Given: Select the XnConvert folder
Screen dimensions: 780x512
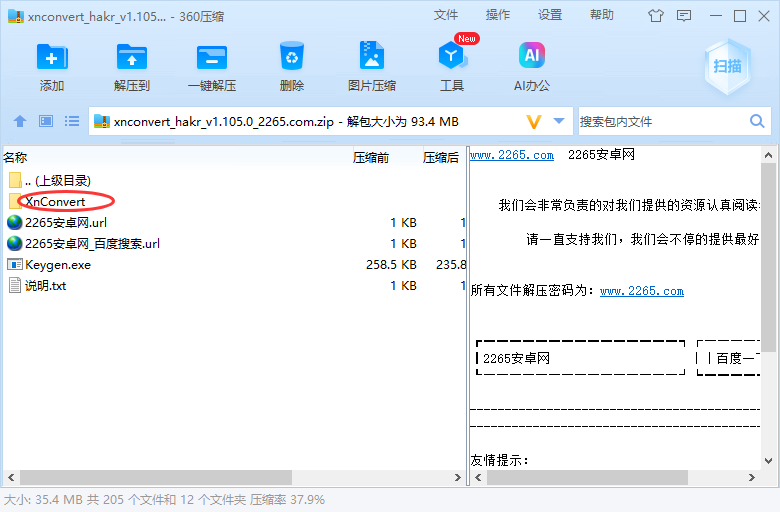Looking at the screenshot, I should (55, 201).
